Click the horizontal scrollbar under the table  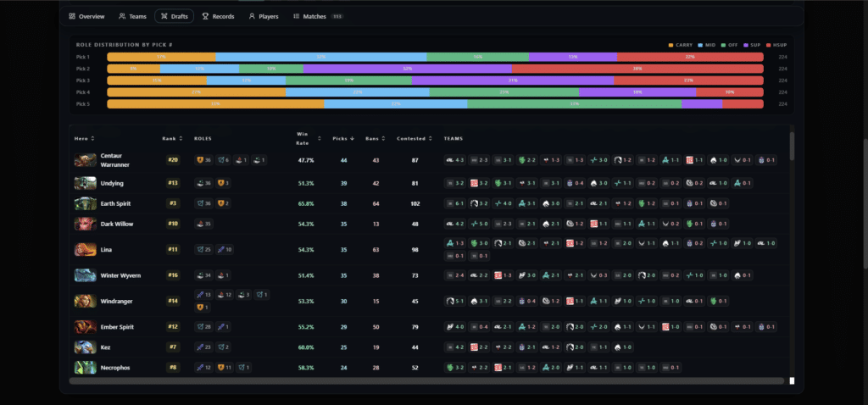[426, 380]
